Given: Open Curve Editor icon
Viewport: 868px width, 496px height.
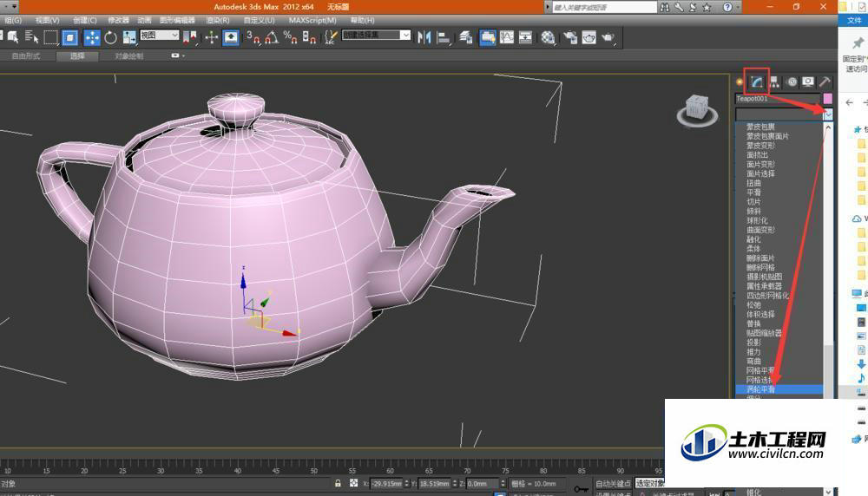Looking at the screenshot, I should coord(507,37).
